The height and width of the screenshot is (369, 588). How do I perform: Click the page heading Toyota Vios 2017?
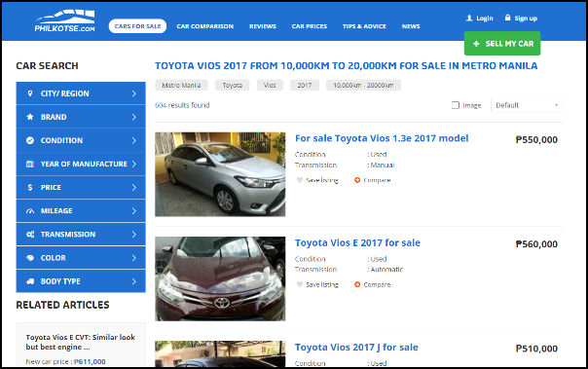click(347, 65)
